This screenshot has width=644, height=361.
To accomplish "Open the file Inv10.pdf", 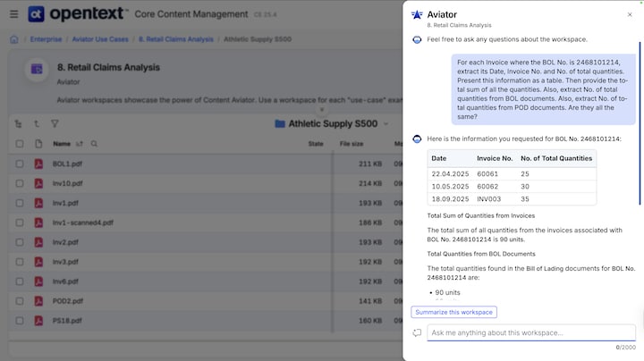I will (x=68, y=183).
